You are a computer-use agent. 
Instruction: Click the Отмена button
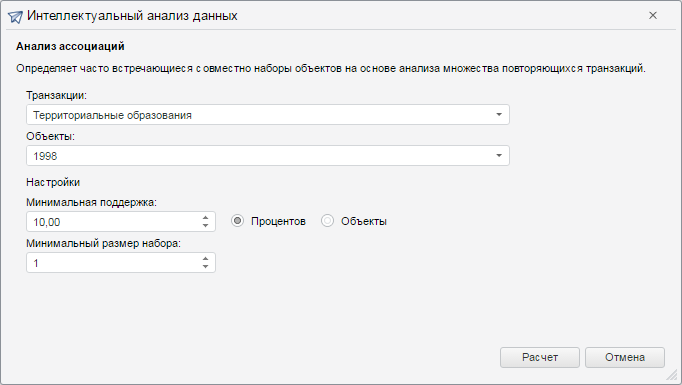[x=625, y=357]
